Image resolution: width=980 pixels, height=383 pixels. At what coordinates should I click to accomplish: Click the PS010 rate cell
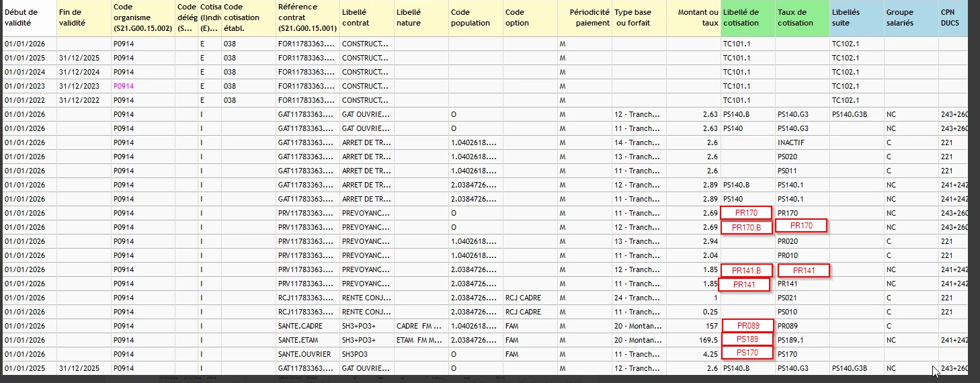802,312
